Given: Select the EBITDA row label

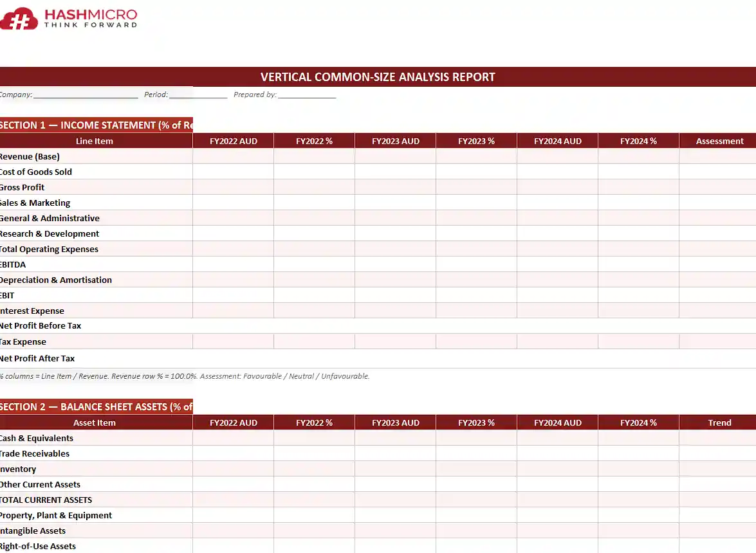Looking at the screenshot, I should click(14, 264).
